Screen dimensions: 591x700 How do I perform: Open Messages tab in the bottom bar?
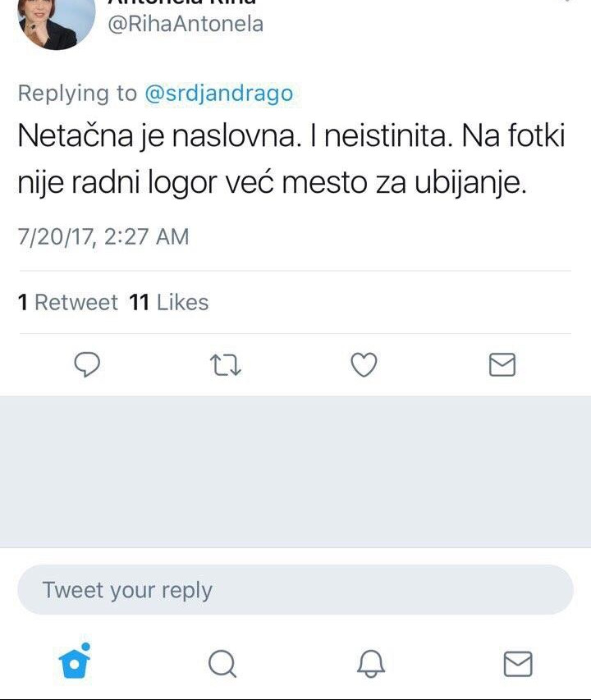[517, 663]
